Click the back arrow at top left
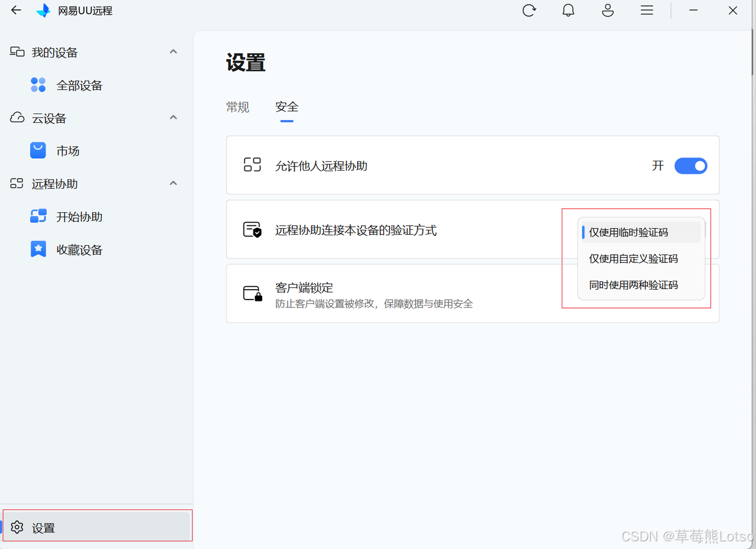Image resolution: width=756 pixels, height=549 pixels. coord(15,10)
